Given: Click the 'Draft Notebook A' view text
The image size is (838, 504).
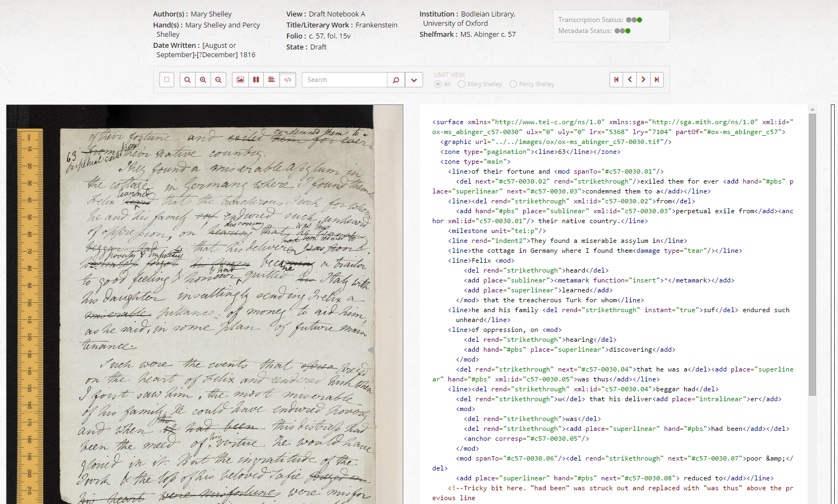Looking at the screenshot, I should [x=337, y=14].
